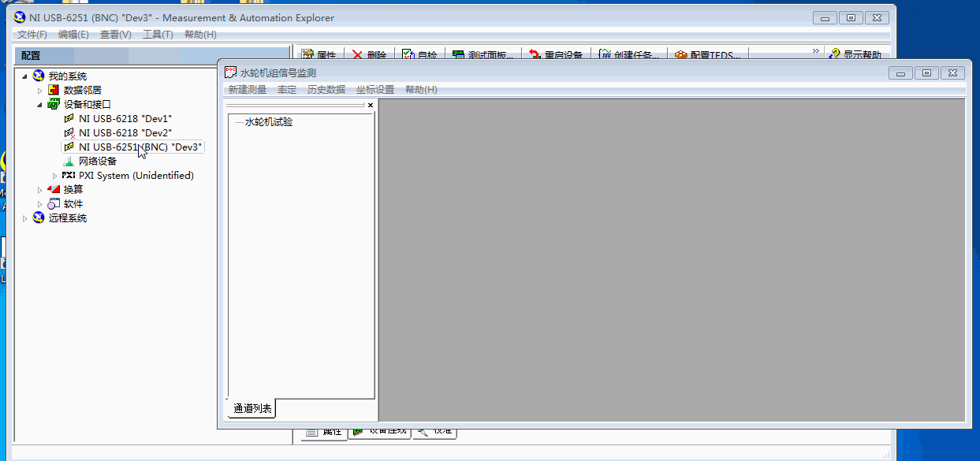The height and width of the screenshot is (461, 980).
Task: Maximize the 水轮机组信号监测 window
Action: click(927, 72)
